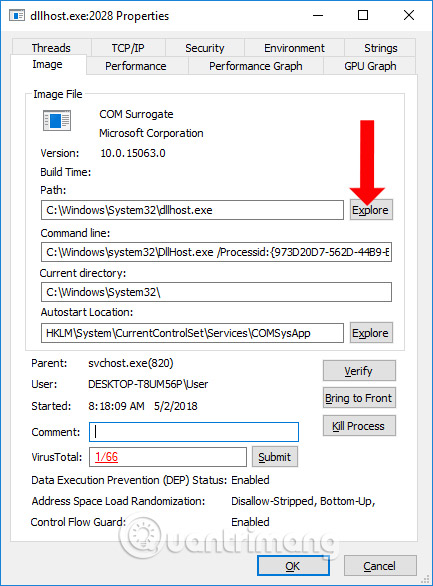
Task: Select the Image tab
Action: pyautogui.click(x=48, y=65)
